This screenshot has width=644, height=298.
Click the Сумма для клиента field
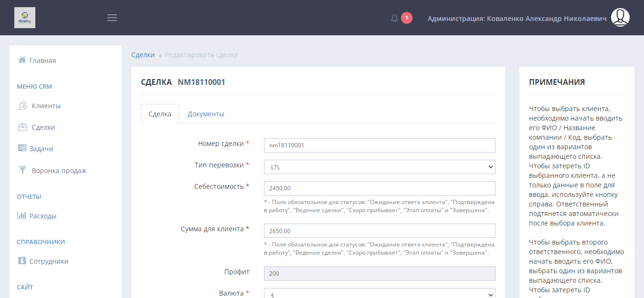379,231
